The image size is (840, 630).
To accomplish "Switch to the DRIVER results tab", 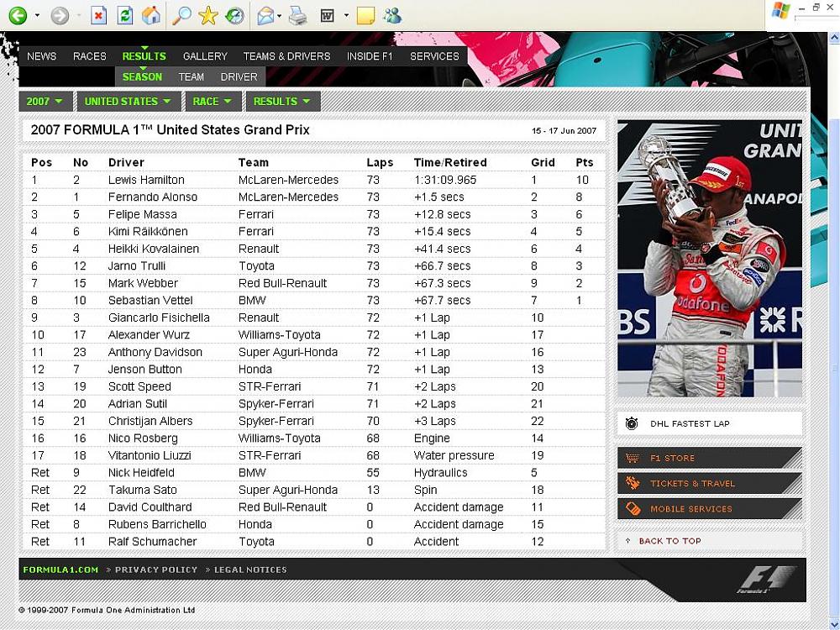I will click(x=239, y=76).
